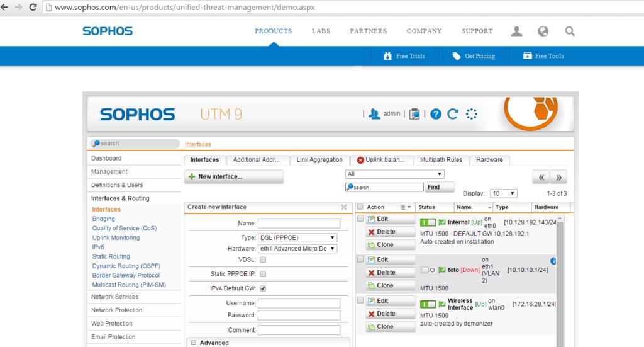Toggle Wireless Interface status switch

(428, 304)
